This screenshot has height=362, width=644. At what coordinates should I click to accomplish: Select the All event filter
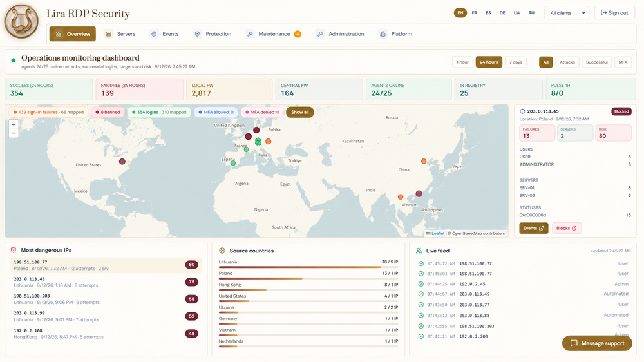click(546, 62)
